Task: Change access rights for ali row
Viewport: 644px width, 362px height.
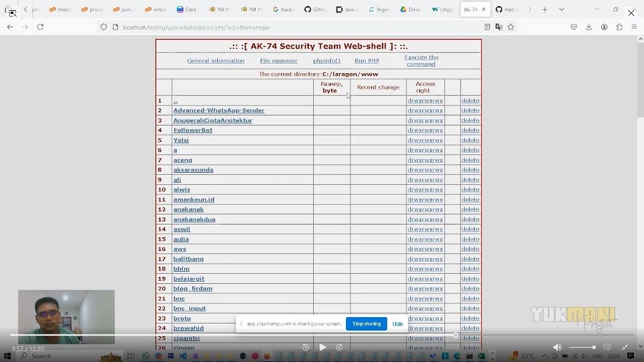Action: coord(425,180)
